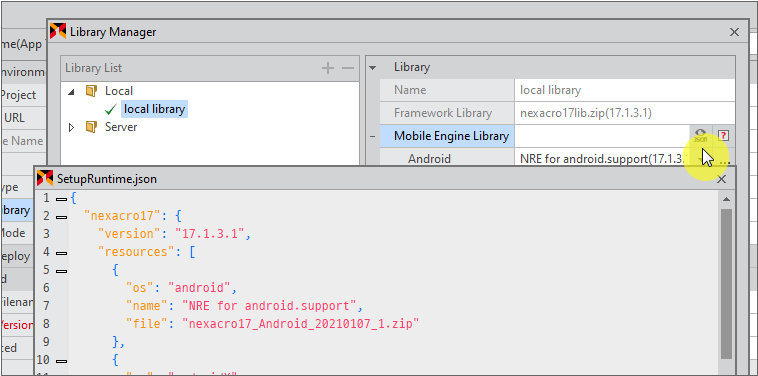758x376 pixels.
Task: Remove a library with the minus icon
Action: [348, 68]
